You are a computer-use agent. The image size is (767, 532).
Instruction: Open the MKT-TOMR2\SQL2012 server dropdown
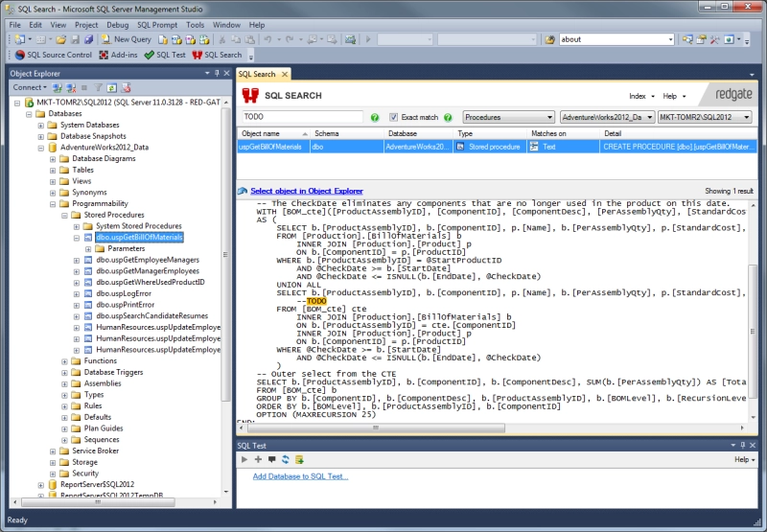coord(705,117)
